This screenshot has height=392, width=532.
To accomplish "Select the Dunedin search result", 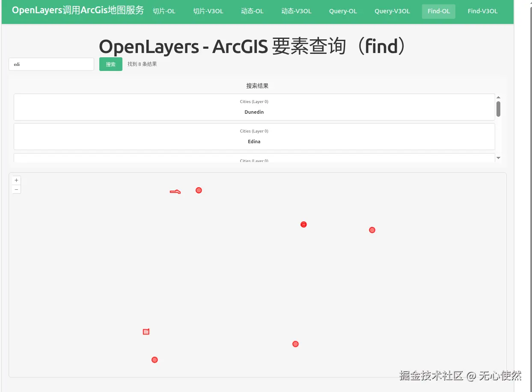I will pyautogui.click(x=254, y=107).
